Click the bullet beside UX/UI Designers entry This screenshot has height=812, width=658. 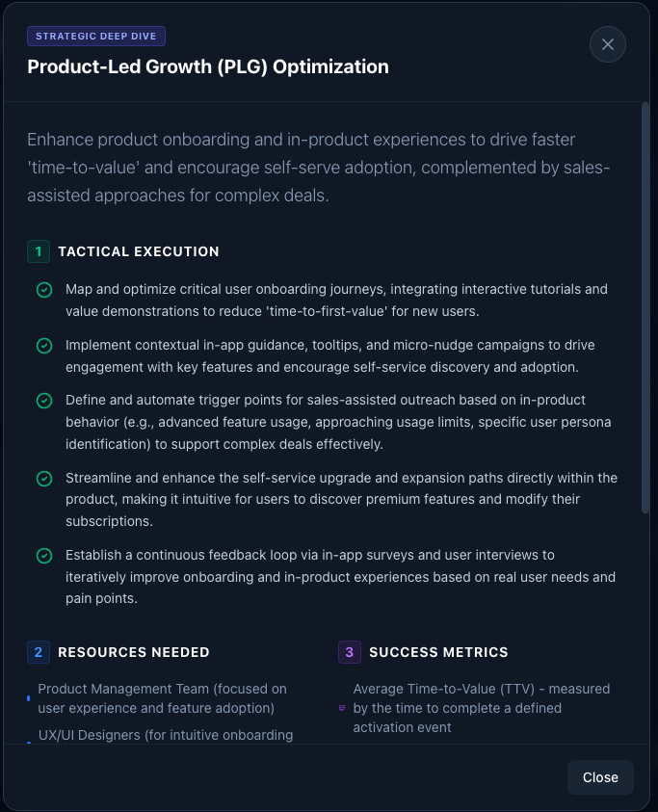(x=27, y=742)
